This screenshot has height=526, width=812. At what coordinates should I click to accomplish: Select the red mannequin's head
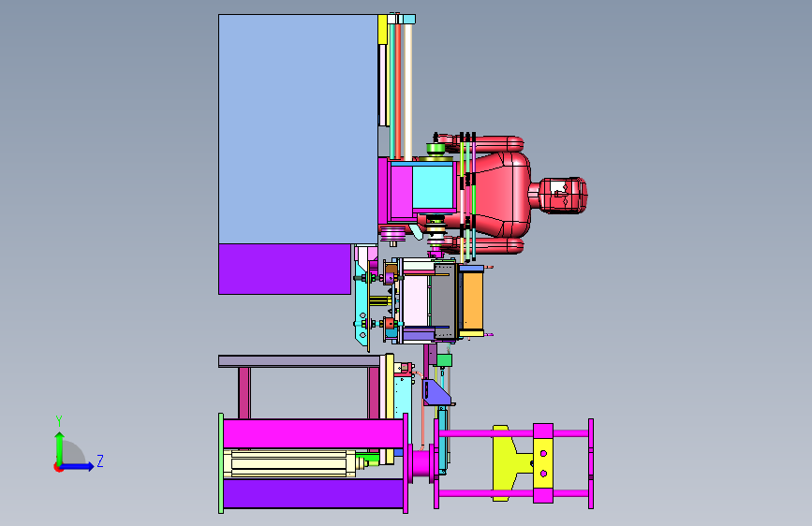(562, 196)
